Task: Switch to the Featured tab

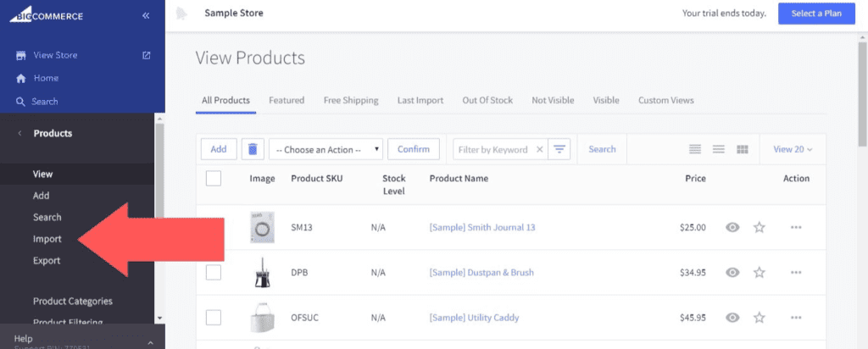Action: pyautogui.click(x=287, y=101)
